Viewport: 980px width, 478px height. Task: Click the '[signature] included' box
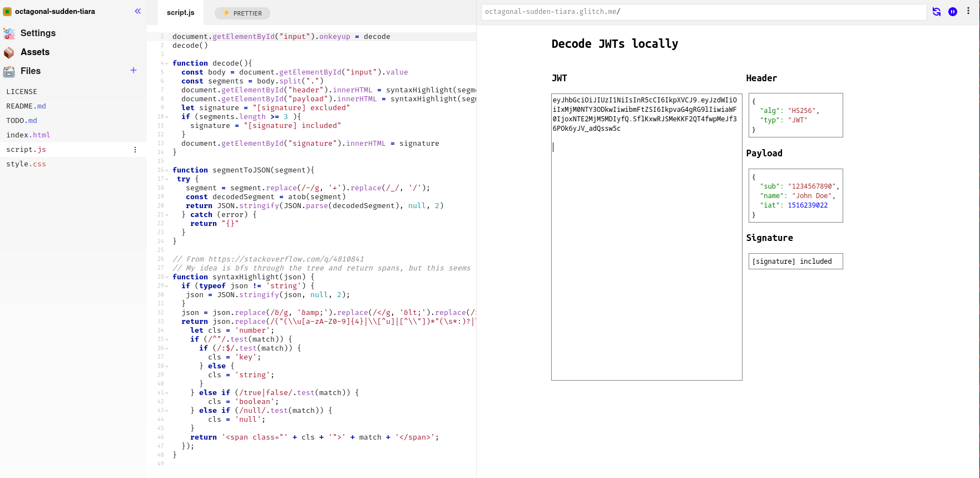click(795, 262)
